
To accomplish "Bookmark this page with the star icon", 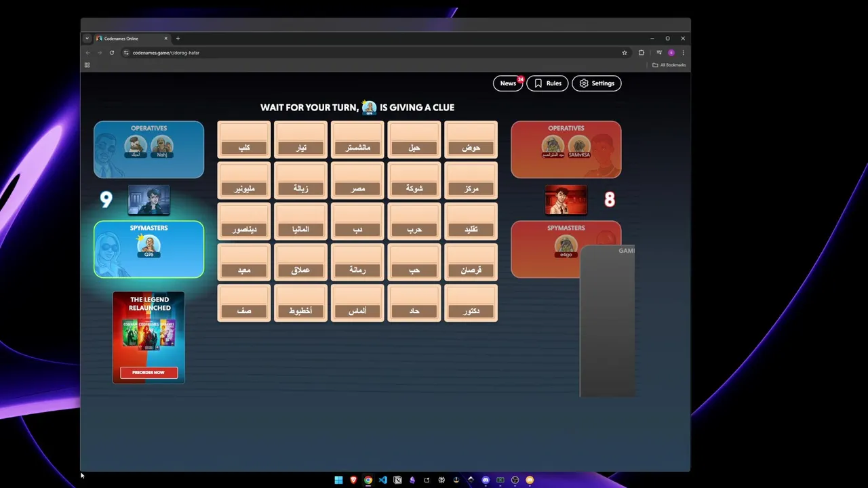I will 625,53.
